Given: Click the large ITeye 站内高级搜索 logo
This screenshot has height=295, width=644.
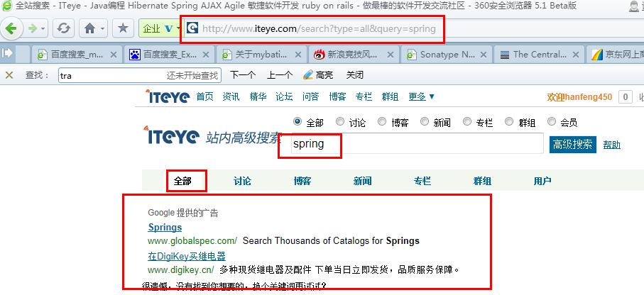Looking at the screenshot, I should tap(214, 135).
